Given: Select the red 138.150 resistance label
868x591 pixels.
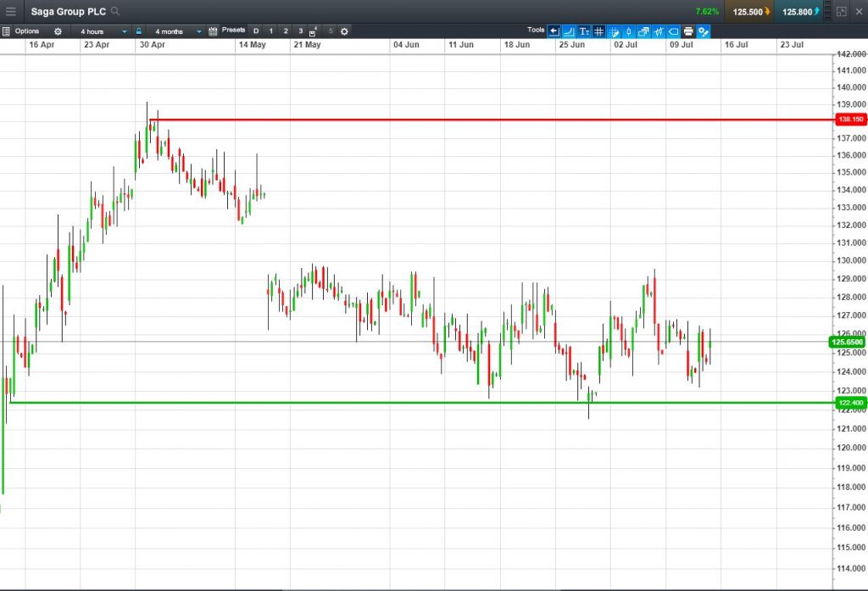Looking at the screenshot, I should pyautogui.click(x=851, y=119).
